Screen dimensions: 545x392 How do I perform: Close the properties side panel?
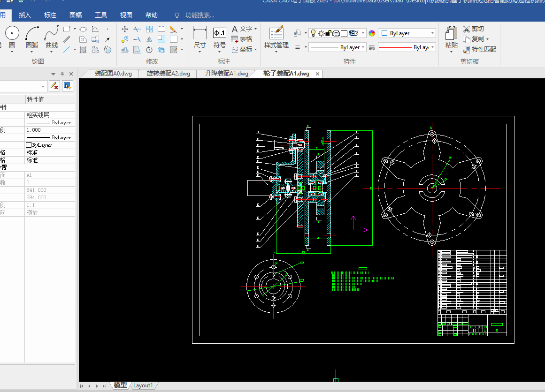point(71,74)
